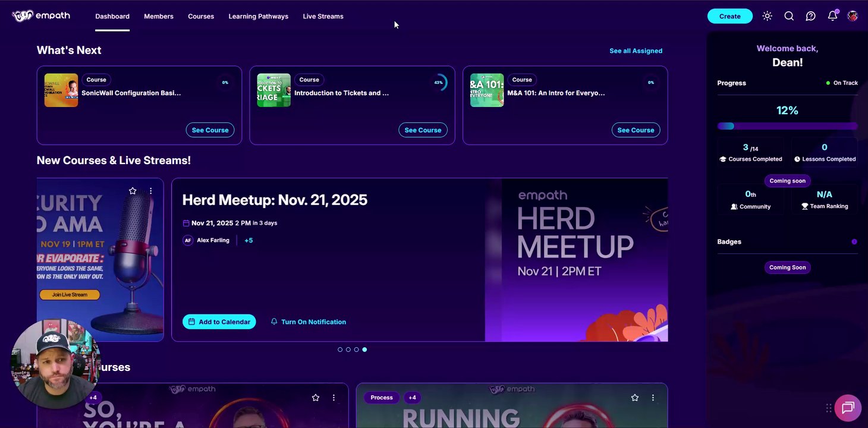This screenshot has height=428, width=868.
Task: Open Running course three-dot menu
Action: point(653,398)
